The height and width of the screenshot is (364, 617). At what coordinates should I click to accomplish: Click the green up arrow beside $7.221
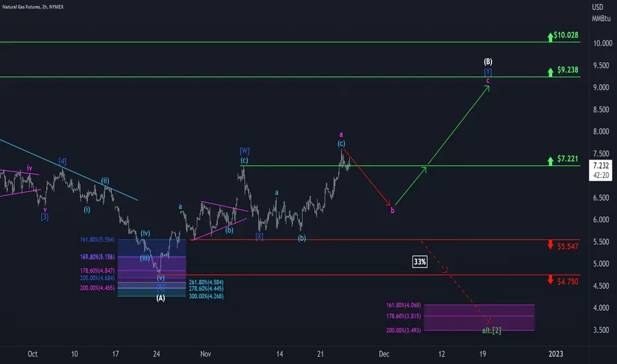pyautogui.click(x=550, y=161)
